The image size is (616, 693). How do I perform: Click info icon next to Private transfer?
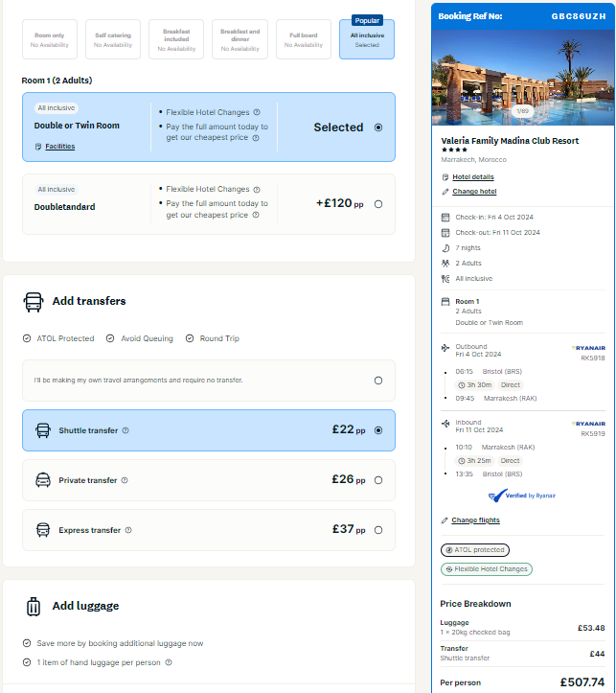point(125,480)
